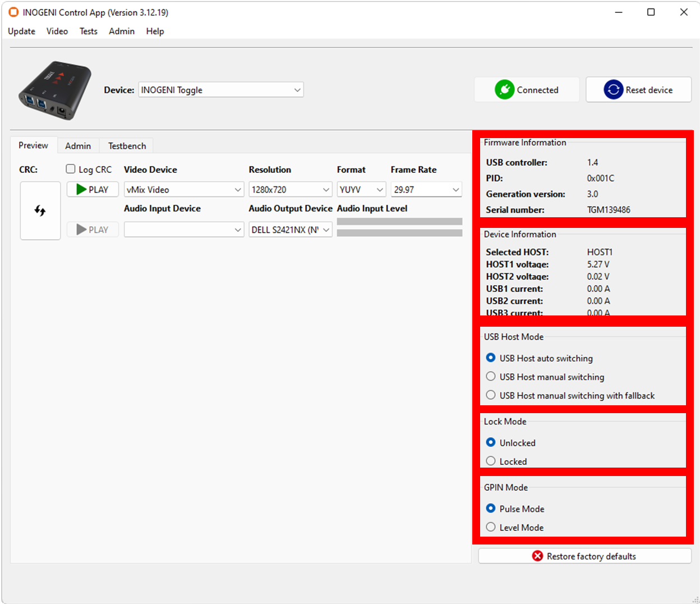The image size is (700, 604).
Task: Click the blue Reset device icon
Action: (x=613, y=90)
